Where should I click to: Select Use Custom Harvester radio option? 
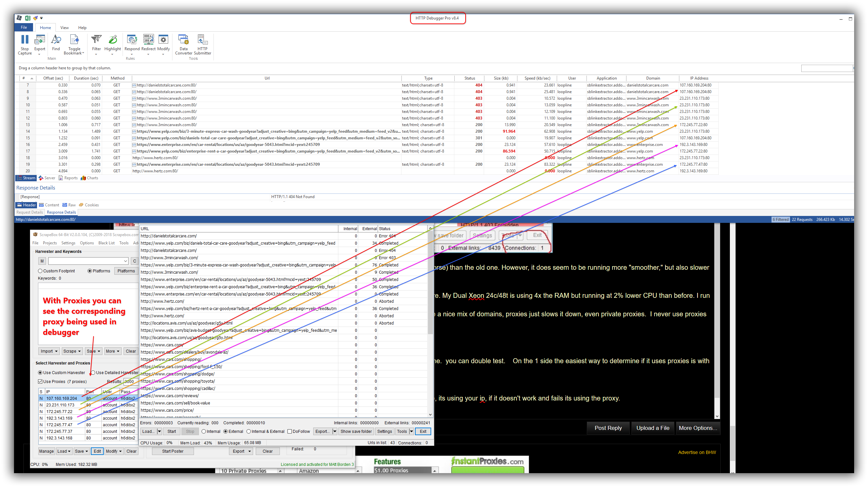40,373
